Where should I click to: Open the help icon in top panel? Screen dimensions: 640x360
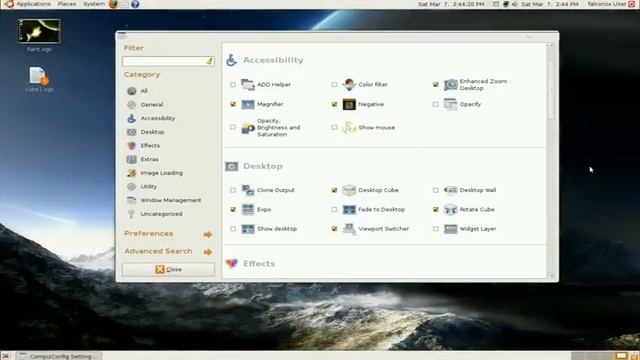135,4
